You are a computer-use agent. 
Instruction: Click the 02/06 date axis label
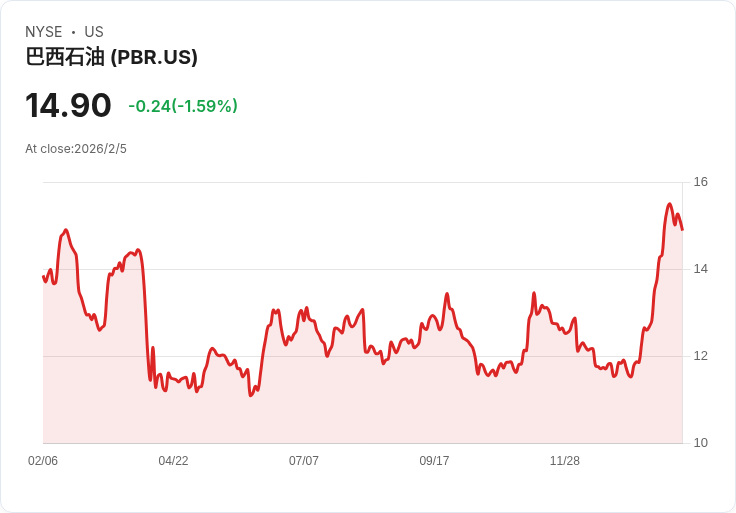[x=43, y=460]
